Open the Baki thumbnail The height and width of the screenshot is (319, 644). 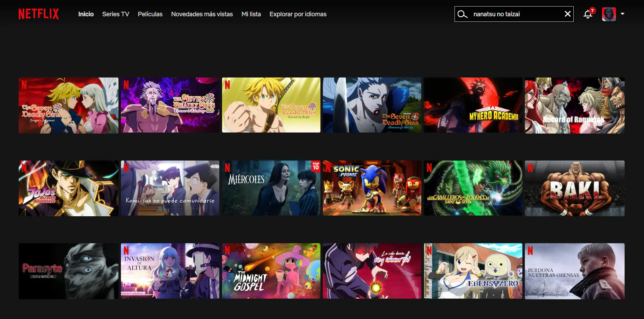tap(575, 188)
